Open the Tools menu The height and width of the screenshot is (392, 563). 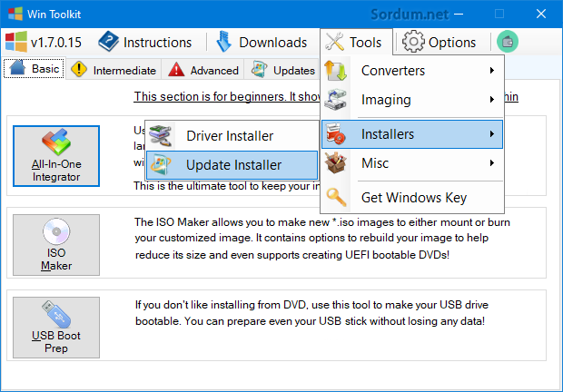point(356,42)
